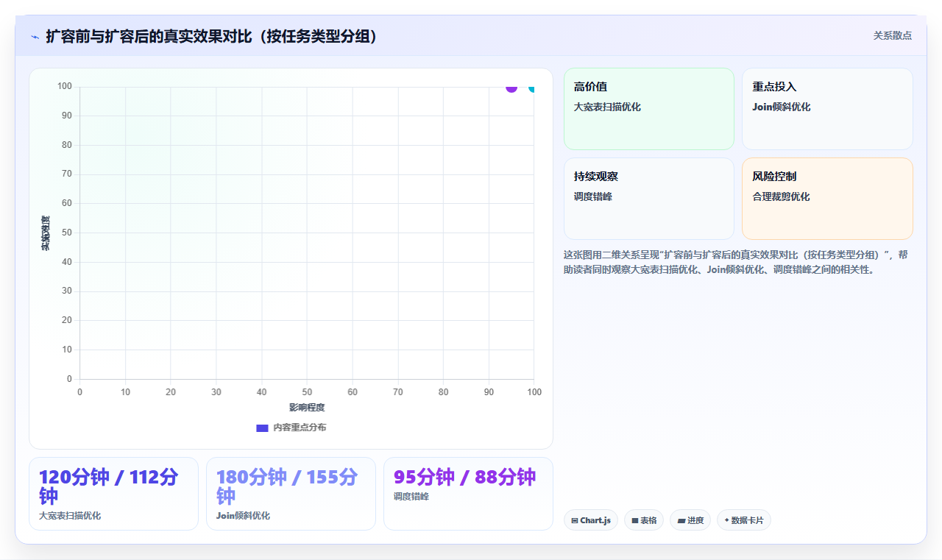Open the 高价值 card

pyautogui.click(x=649, y=109)
